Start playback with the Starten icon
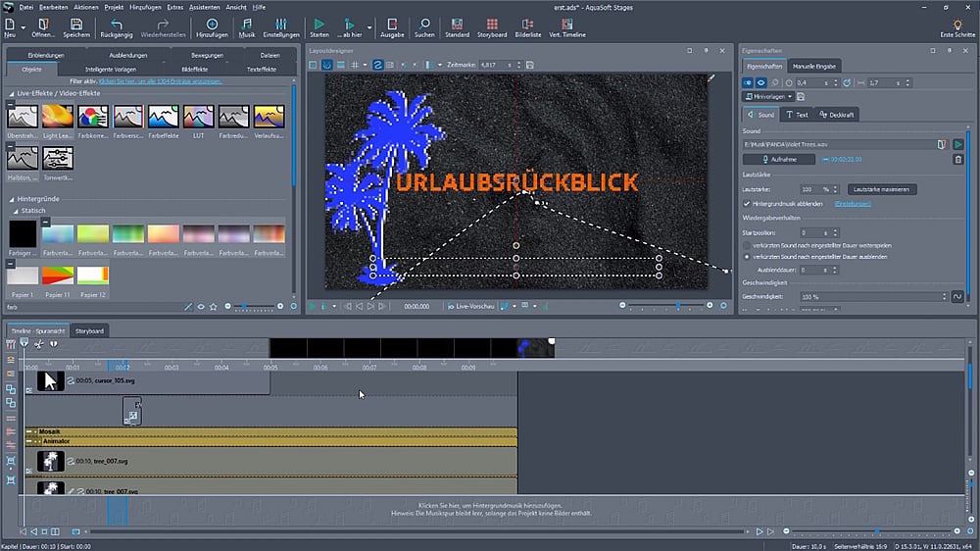The image size is (980, 551). tap(319, 25)
